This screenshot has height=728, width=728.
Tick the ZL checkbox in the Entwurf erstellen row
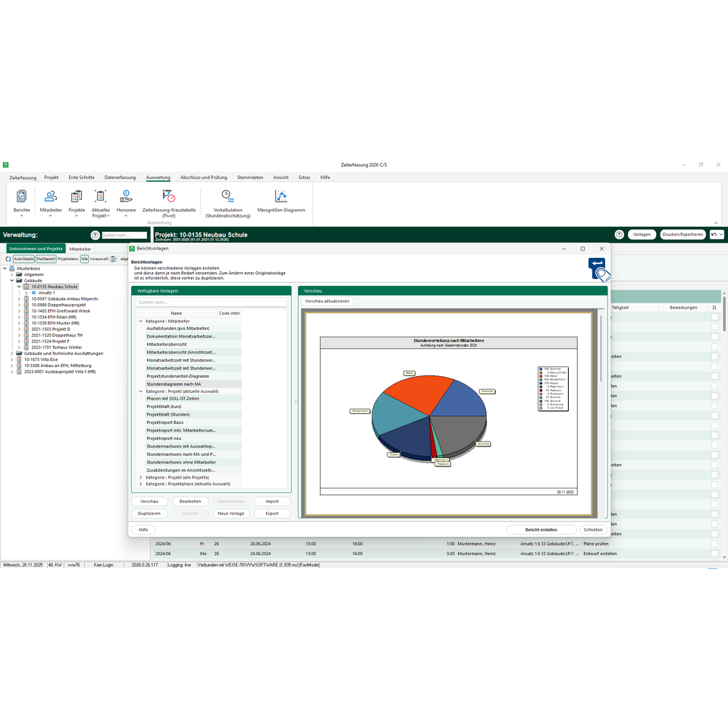(714, 554)
